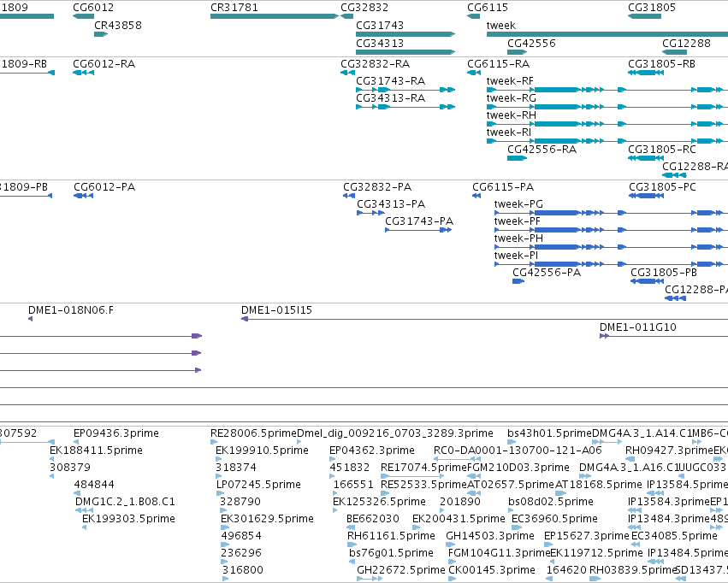
Task: Click transcript CG31805-RB
Action: 646,73
